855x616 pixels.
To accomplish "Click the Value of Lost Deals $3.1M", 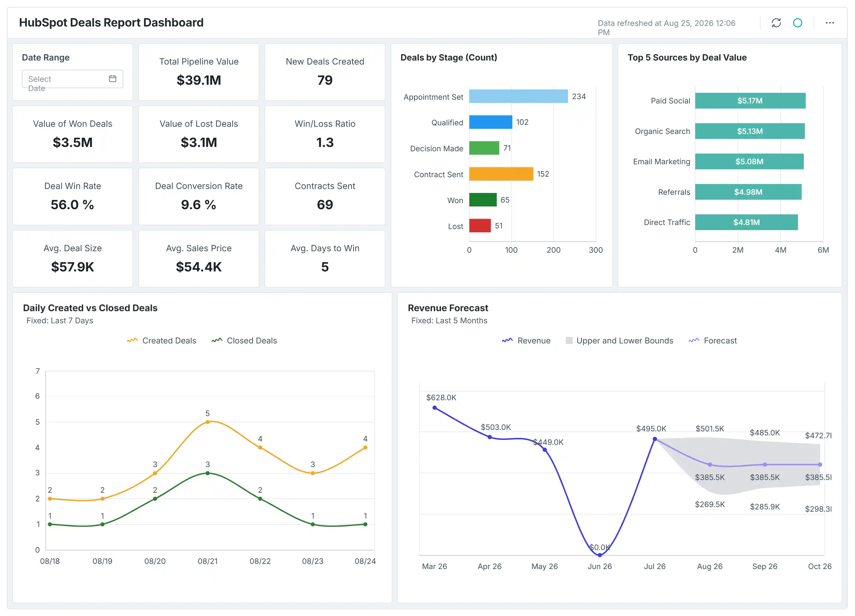I will [x=199, y=143].
